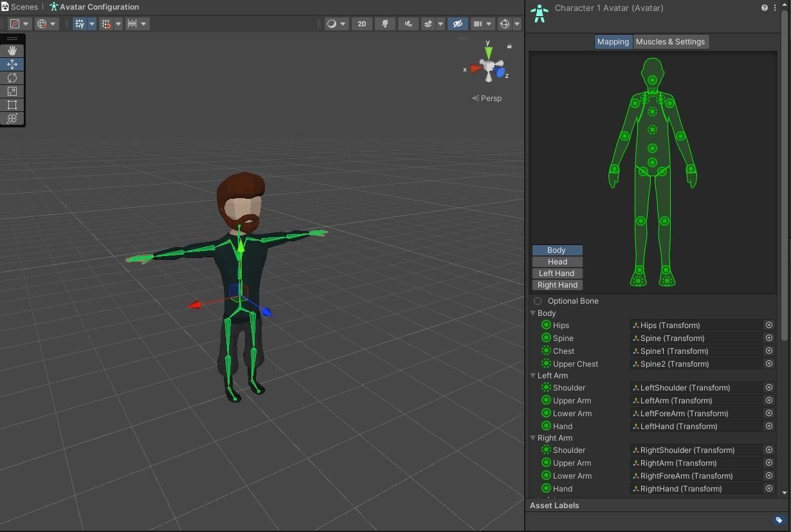The width and height of the screenshot is (791, 532).
Task: Click the Left Hand mapping button
Action: [556, 273]
